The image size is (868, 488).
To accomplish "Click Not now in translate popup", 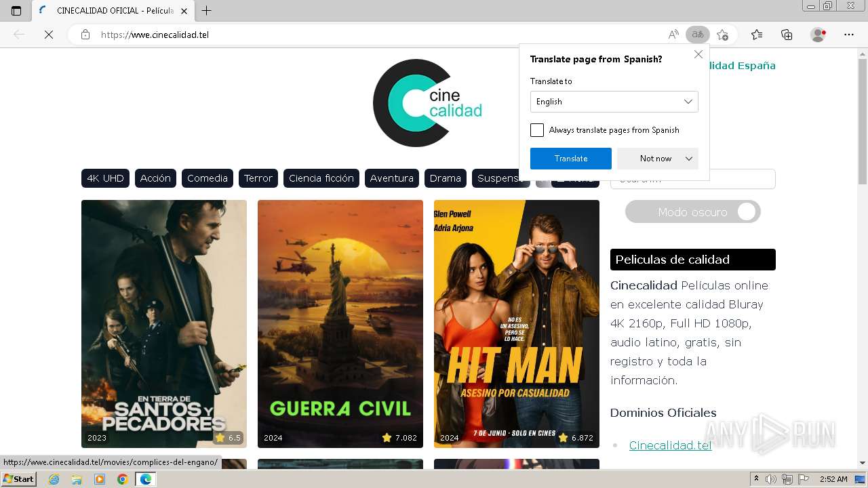I will tap(656, 159).
